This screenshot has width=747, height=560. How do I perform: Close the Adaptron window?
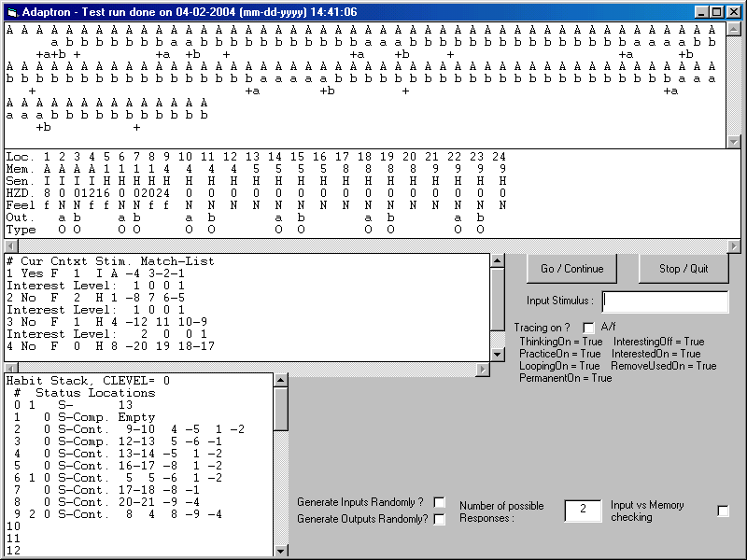(x=732, y=12)
